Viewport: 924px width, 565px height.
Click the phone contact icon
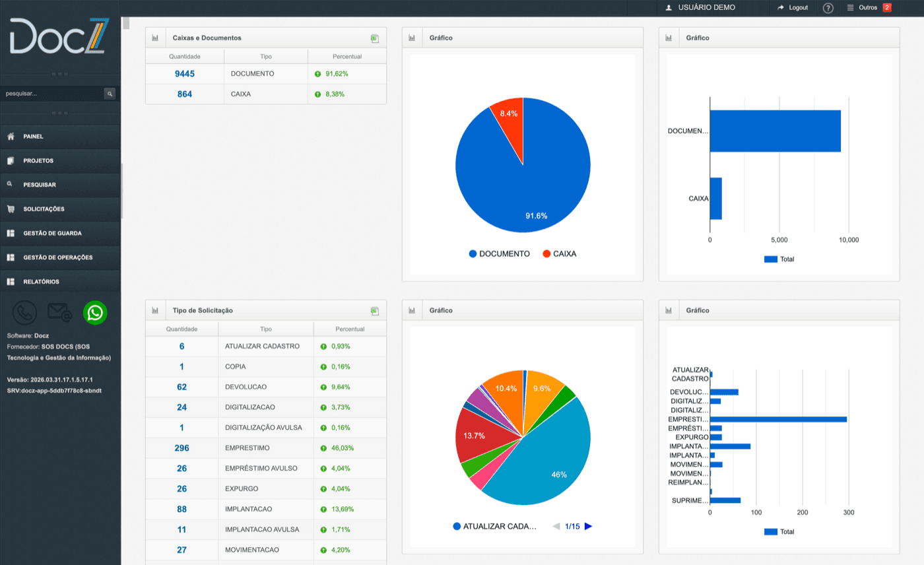click(x=24, y=313)
